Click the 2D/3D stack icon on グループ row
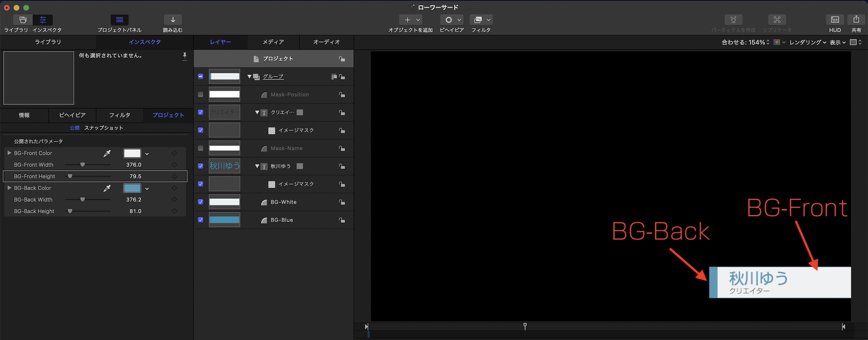Viewport: 868px width, 340px height. pyautogui.click(x=334, y=77)
